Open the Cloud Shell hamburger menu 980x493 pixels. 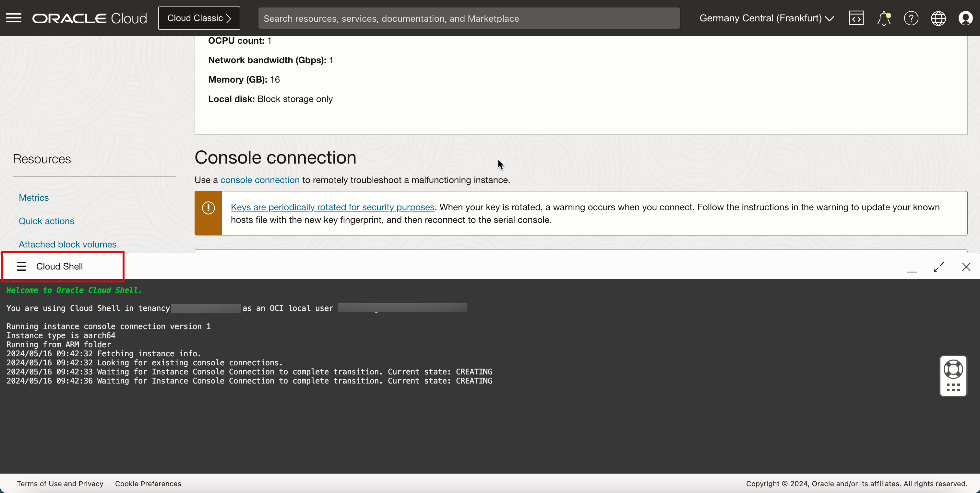pos(21,267)
